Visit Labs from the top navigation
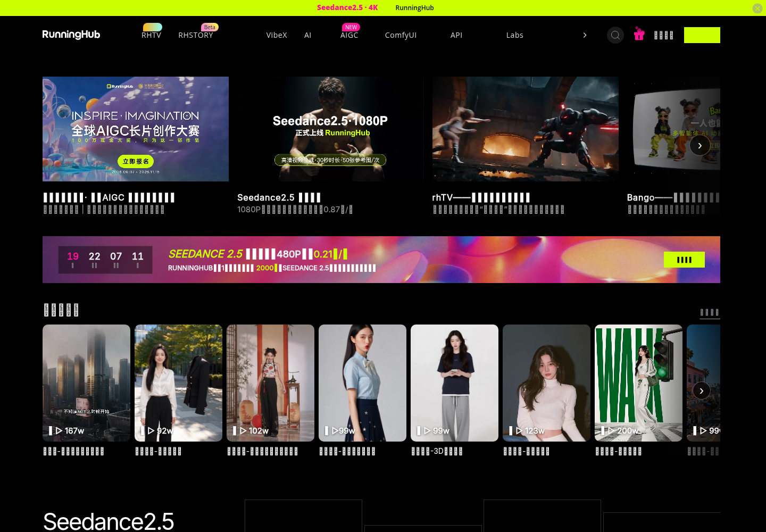Image resolution: width=766 pixels, height=532 pixels. [515, 35]
